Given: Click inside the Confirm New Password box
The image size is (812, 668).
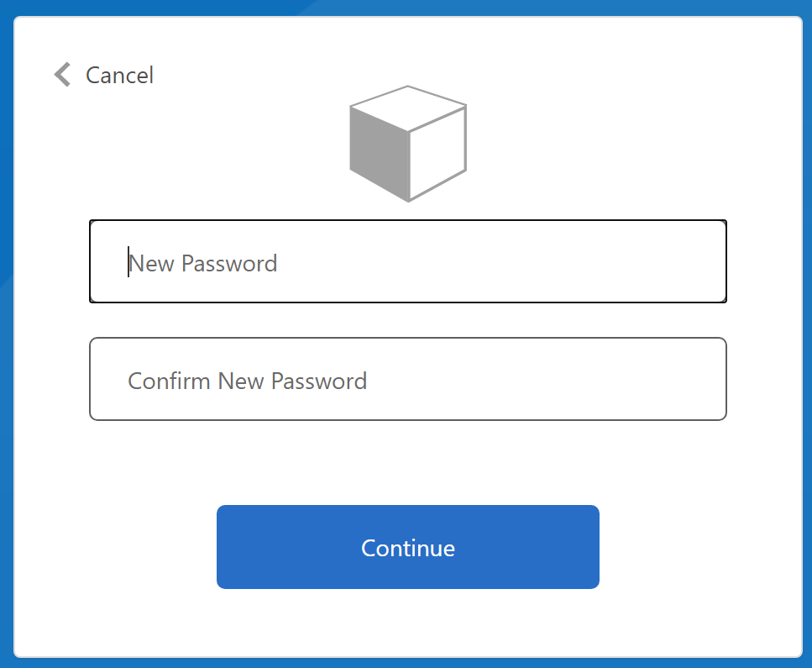Looking at the screenshot, I should (407, 379).
